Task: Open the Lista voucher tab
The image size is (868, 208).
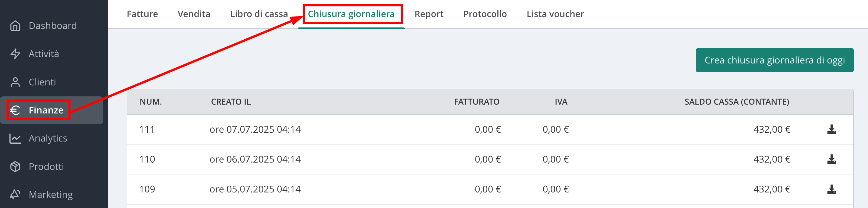Action: (555, 14)
